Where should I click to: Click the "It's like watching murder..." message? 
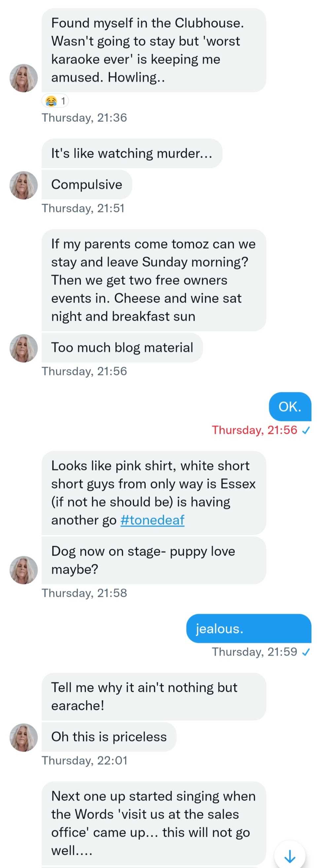131,153
